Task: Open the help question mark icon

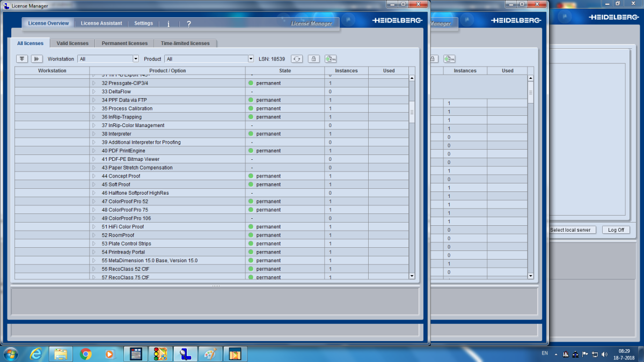Action: [189, 24]
